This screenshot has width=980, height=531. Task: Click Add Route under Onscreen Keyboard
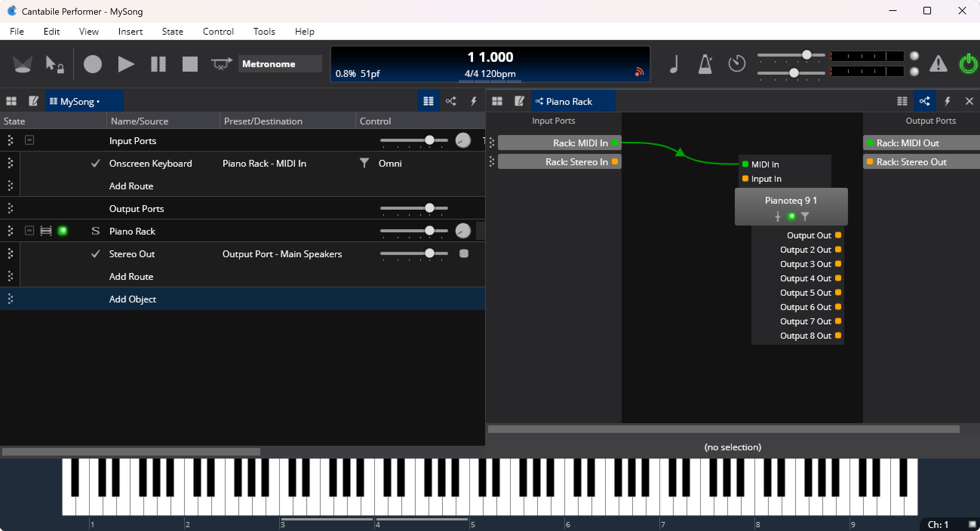(x=131, y=186)
